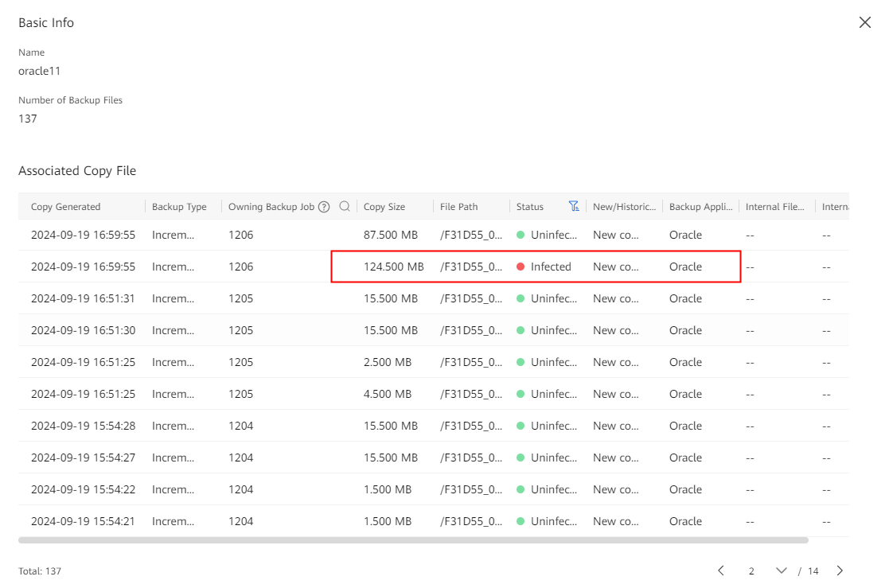Close the Basic Info panel

pos(865,23)
